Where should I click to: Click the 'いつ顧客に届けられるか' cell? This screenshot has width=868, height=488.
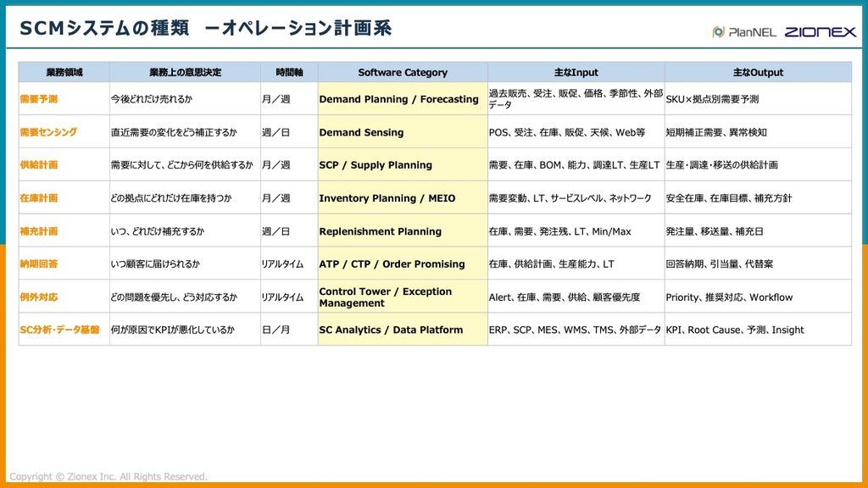tap(185, 264)
